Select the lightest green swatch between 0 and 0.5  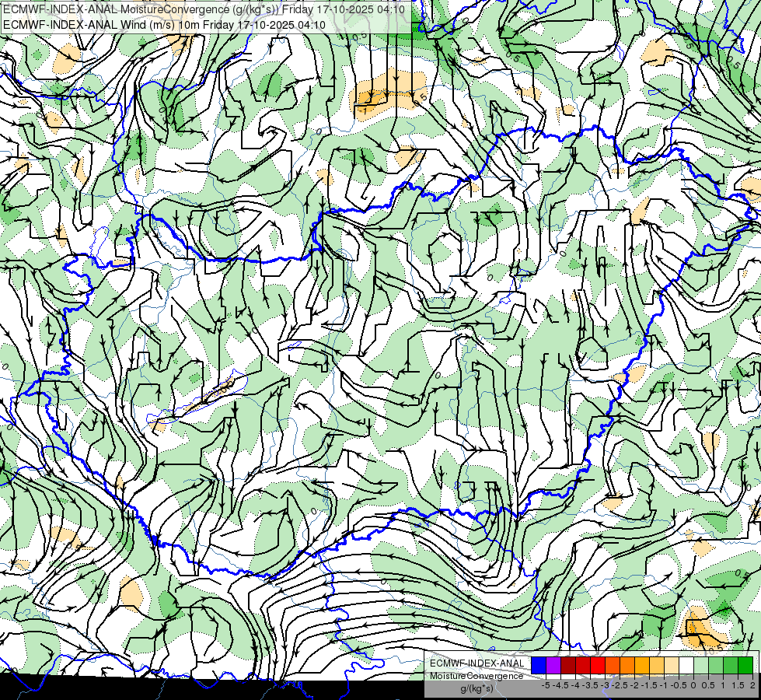[701, 665]
